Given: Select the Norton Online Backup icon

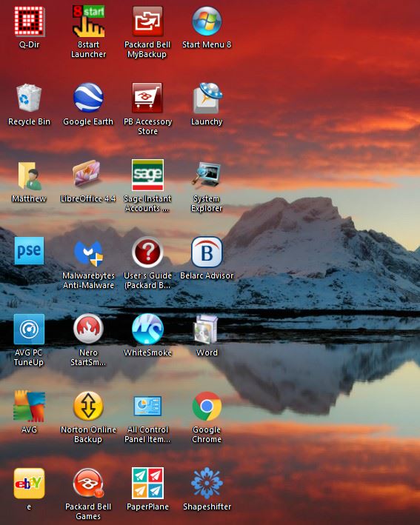Looking at the screenshot, I should (x=88, y=406).
